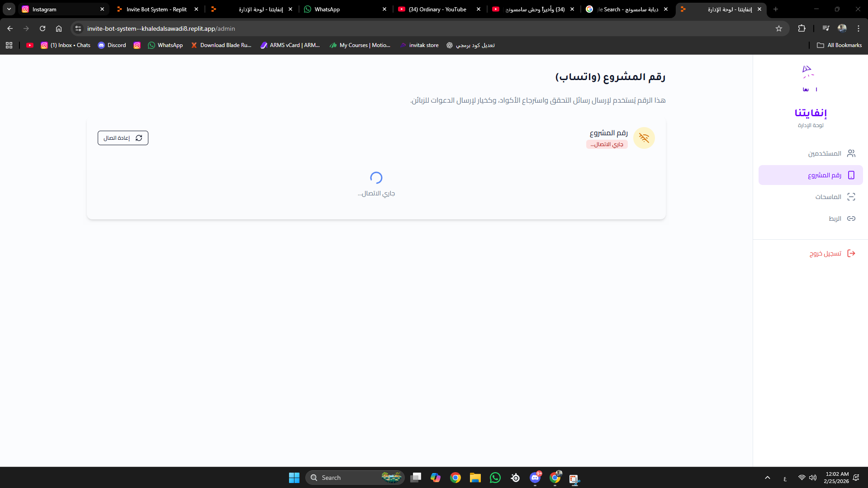Open browser extensions puzzle icon

(x=802, y=28)
